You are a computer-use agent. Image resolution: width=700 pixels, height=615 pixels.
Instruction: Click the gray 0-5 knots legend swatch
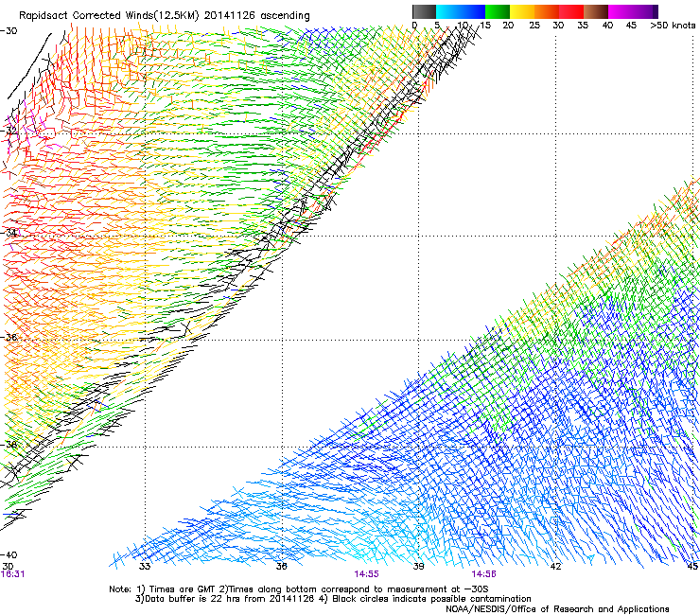click(x=424, y=11)
